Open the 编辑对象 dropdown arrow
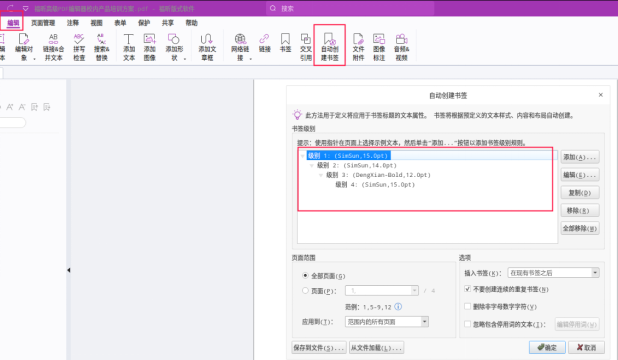Viewport: 618px width, 360px height. click(x=34, y=58)
